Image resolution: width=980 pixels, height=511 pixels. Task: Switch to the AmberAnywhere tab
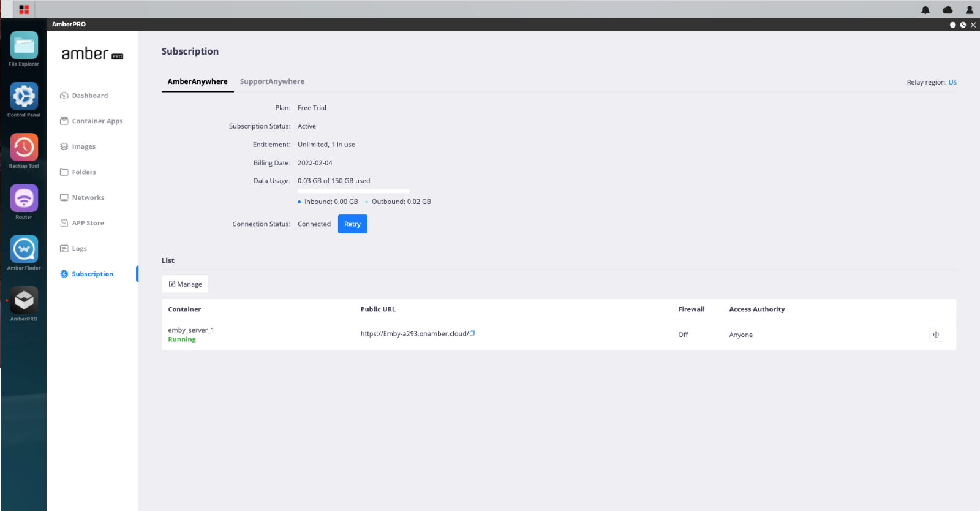click(197, 81)
